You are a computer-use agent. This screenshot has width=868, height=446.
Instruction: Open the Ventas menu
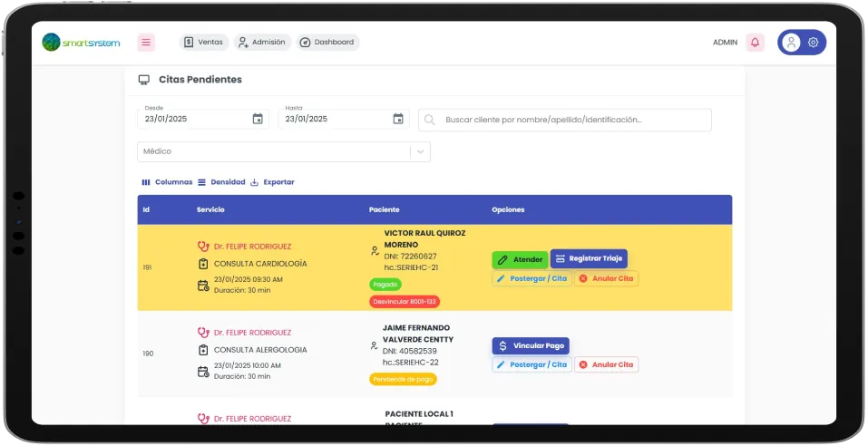(203, 42)
